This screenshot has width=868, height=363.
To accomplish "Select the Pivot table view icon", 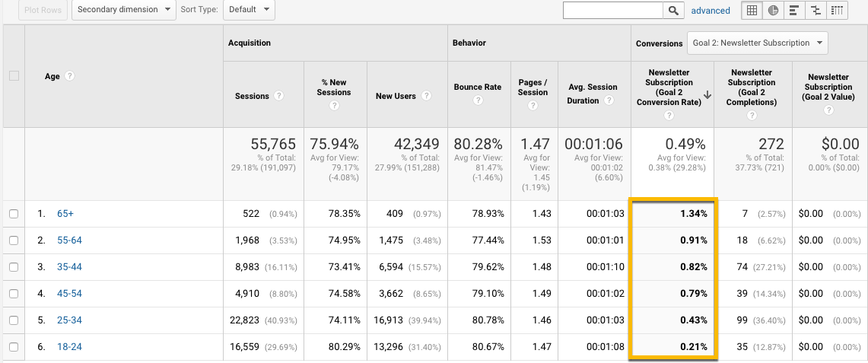I will click(x=837, y=10).
